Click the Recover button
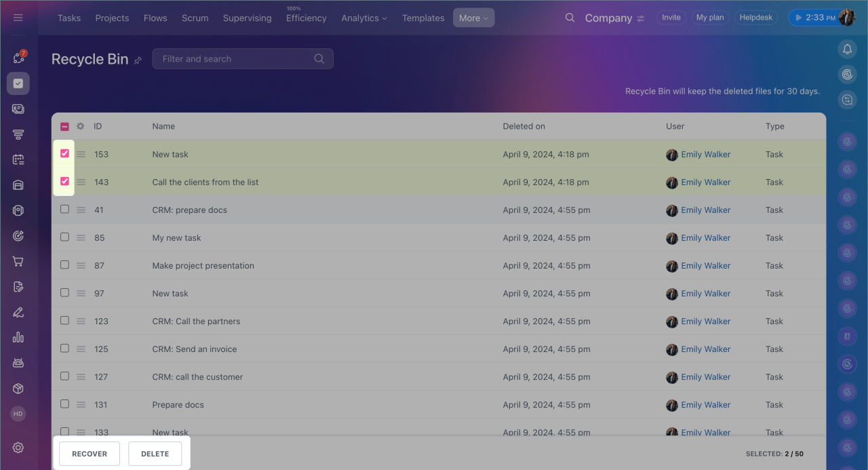This screenshot has width=868, height=470. (x=90, y=454)
